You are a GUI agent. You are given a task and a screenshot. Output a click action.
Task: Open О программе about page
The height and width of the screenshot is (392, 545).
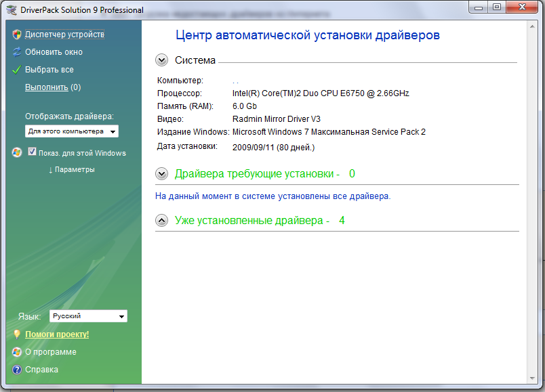pos(51,352)
